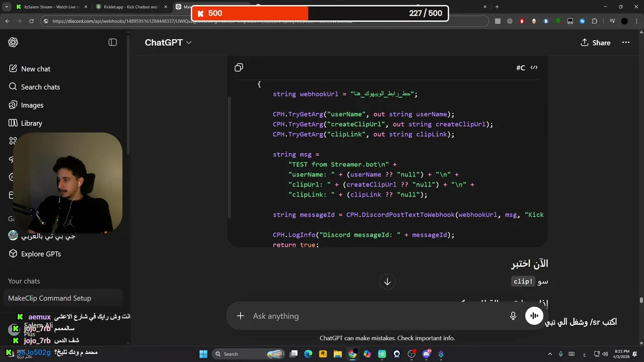Click the Share button
Image resolution: width=644 pixels, height=362 pixels.
tap(595, 42)
